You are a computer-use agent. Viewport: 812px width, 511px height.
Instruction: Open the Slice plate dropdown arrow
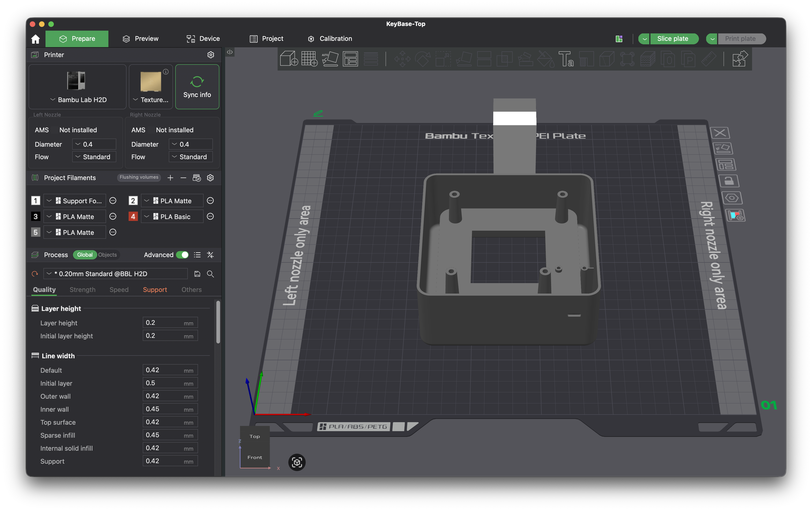point(644,39)
